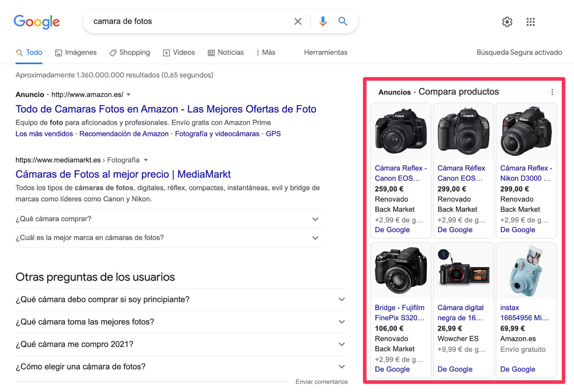Expand ¿Cuál es la mejor marca en cámaras de fotos?
This screenshot has width=574, height=392.
click(168, 238)
